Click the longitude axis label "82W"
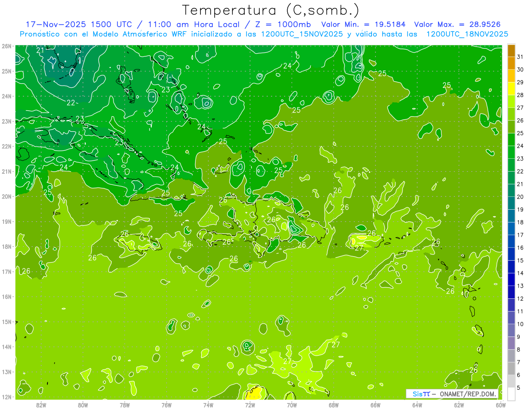 coord(41,405)
